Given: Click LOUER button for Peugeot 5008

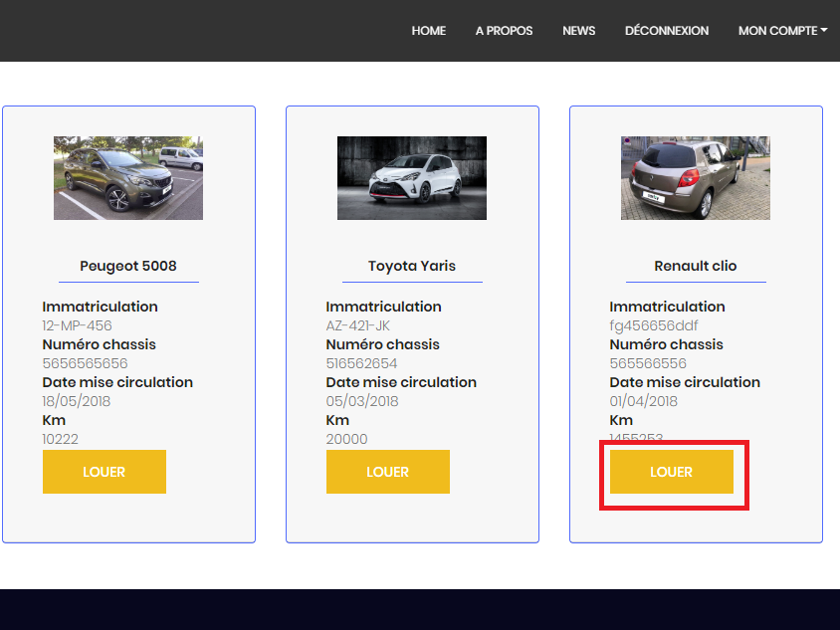Looking at the screenshot, I should [x=105, y=472].
